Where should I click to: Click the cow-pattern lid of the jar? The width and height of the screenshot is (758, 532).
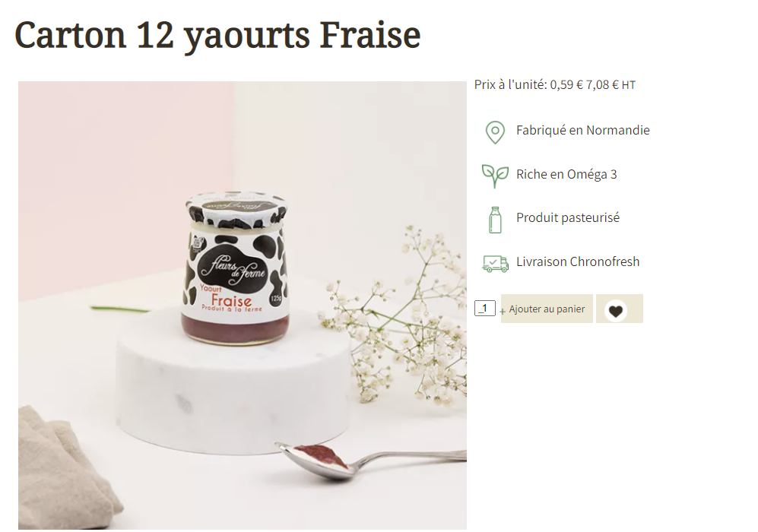(x=236, y=209)
